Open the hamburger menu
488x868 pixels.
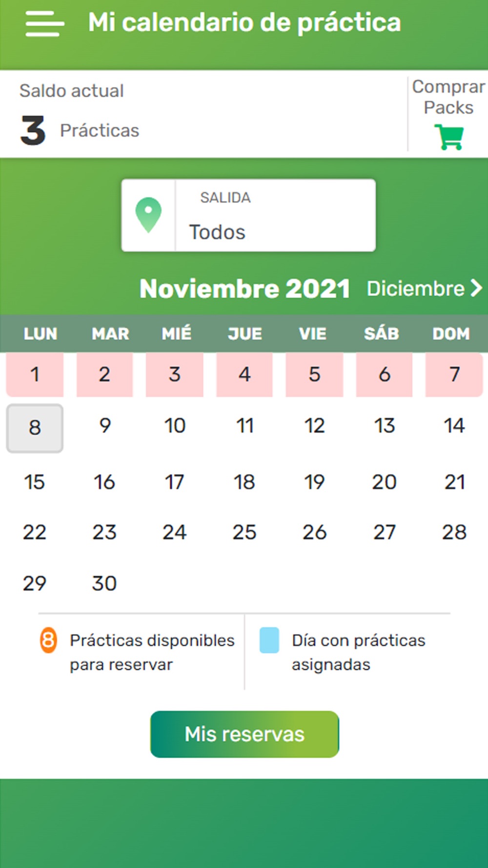[x=44, y=23]
